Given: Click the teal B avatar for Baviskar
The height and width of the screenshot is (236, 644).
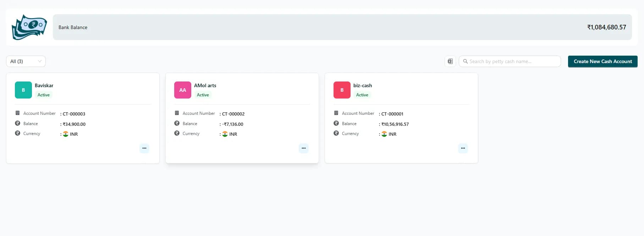Looking at the screenshot, I should (x=23, y=90).
